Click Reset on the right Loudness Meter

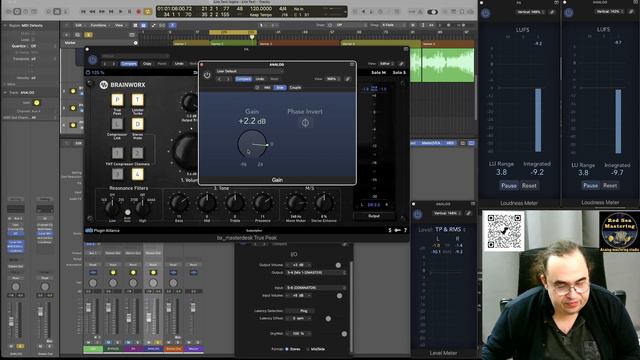click(610, 185)
